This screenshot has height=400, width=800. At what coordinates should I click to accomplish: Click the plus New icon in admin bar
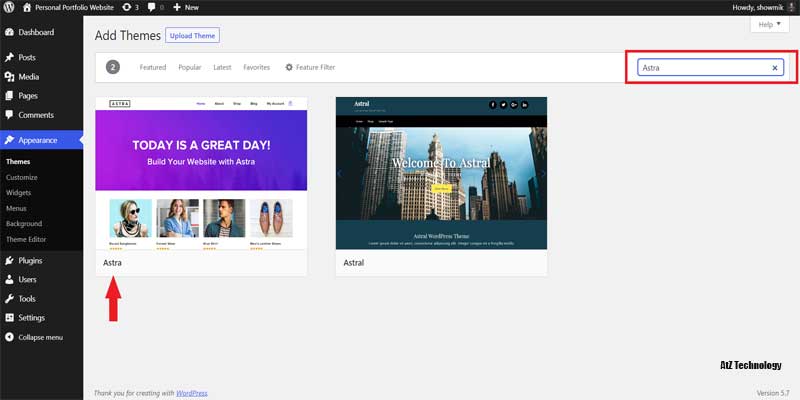coord(177,8)
